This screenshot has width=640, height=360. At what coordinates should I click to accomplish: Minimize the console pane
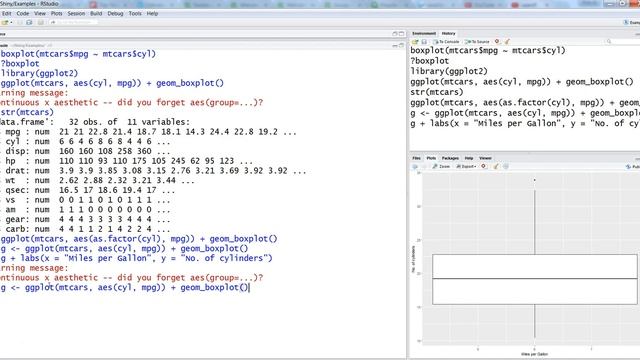(394, 45)
